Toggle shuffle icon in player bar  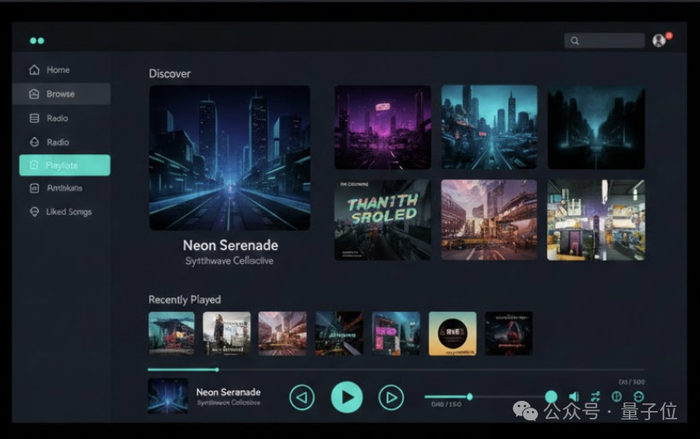(596, 396)
